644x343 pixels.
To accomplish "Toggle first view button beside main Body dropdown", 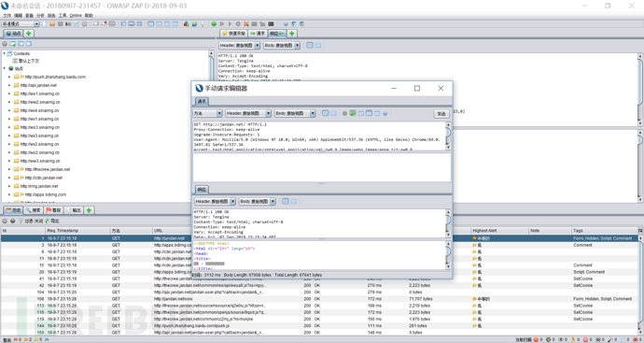I will (x=310, y=45).
